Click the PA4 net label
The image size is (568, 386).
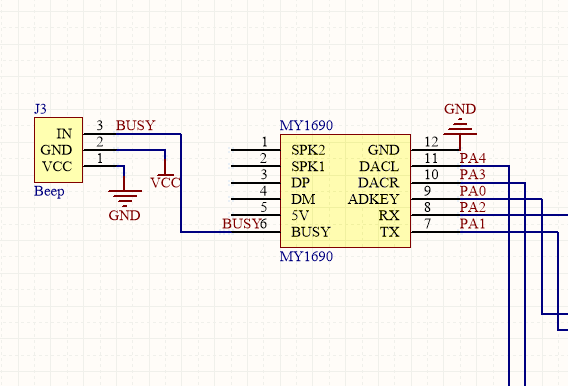click(473, 158)
